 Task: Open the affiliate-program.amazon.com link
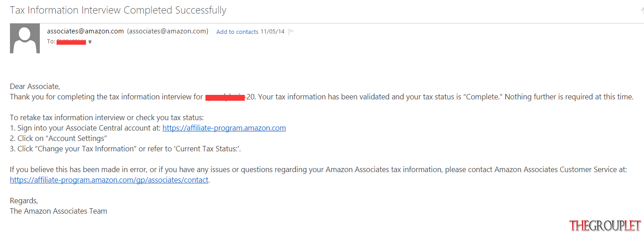tap(224, 128)
